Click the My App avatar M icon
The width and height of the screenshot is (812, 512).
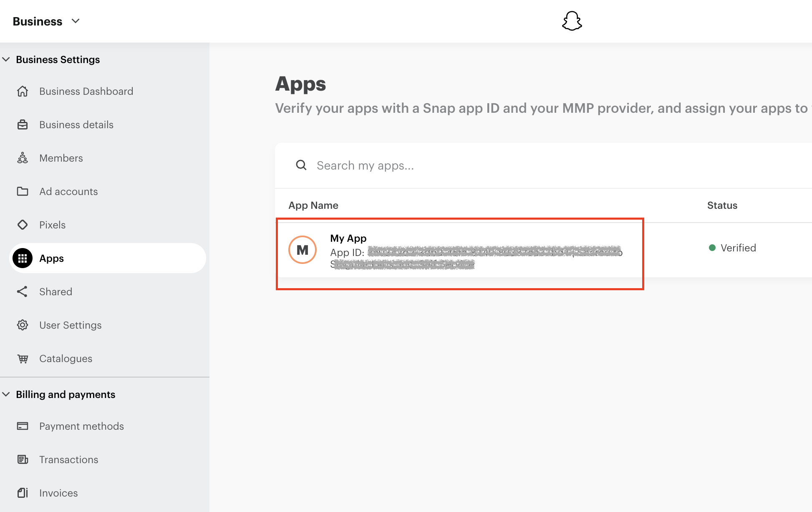(x=303, y=250)
